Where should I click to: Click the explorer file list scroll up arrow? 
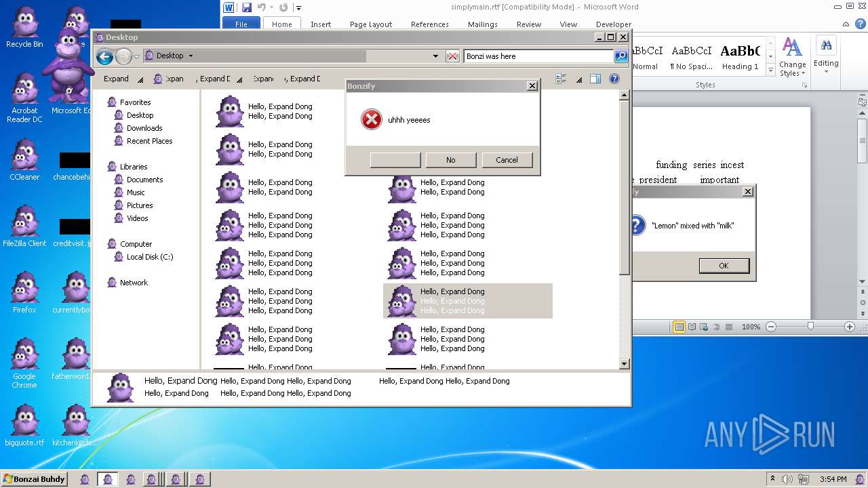pos(625,96)
